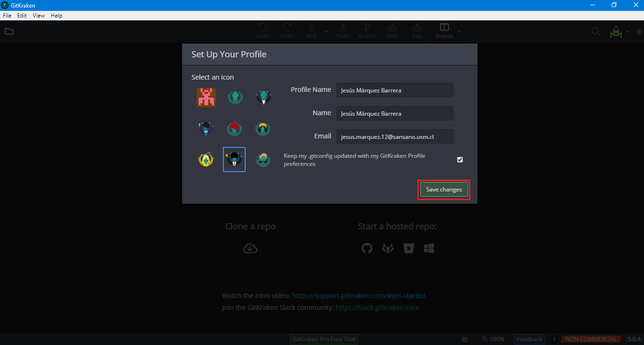The width and height of the screenshot is (644, 345).
Task: Choose the plain teal Kraken avatar
Action: 234,98
